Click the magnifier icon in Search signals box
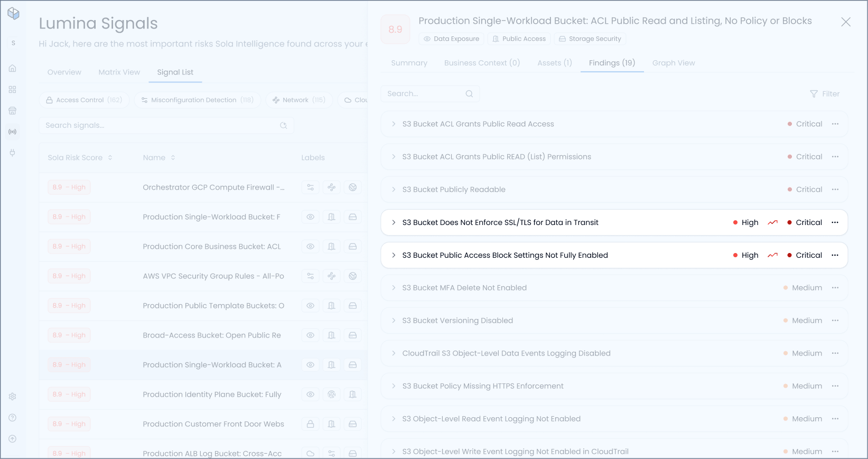Screen dimensions: 868x459 [284, 125]
